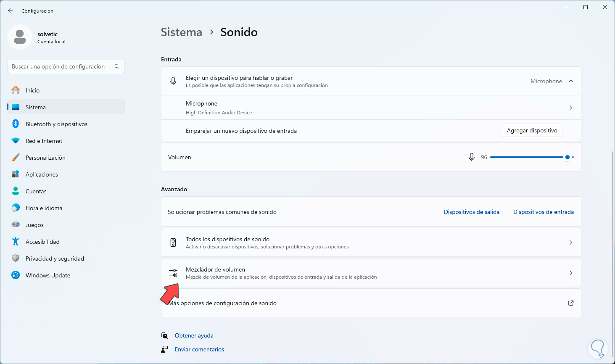
Task: Expand Todos los dispositivos de sonido
Action: click(570, 243)
